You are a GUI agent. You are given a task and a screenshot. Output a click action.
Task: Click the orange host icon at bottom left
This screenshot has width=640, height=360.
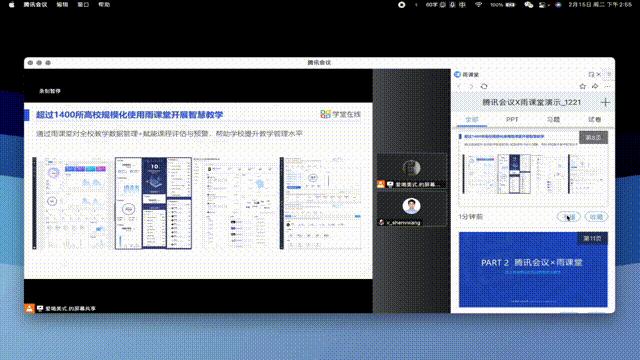[x=29, y=309]
